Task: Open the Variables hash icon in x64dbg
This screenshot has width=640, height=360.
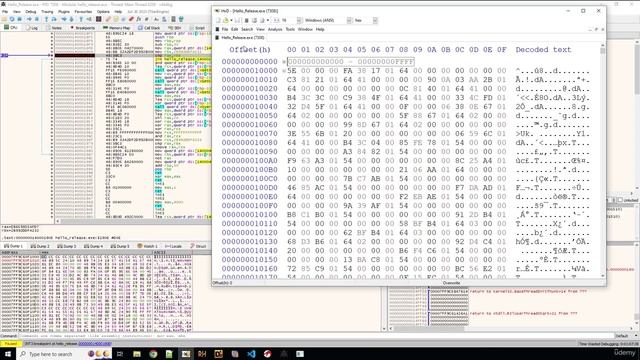Action: tap(146, 19)
